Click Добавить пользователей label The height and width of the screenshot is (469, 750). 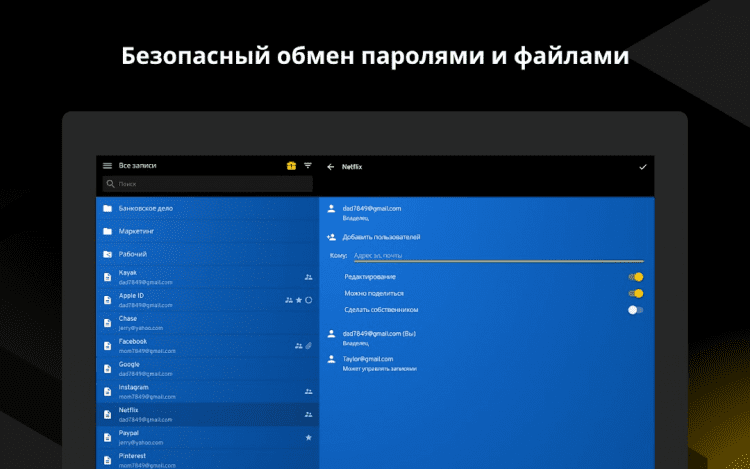381,237
